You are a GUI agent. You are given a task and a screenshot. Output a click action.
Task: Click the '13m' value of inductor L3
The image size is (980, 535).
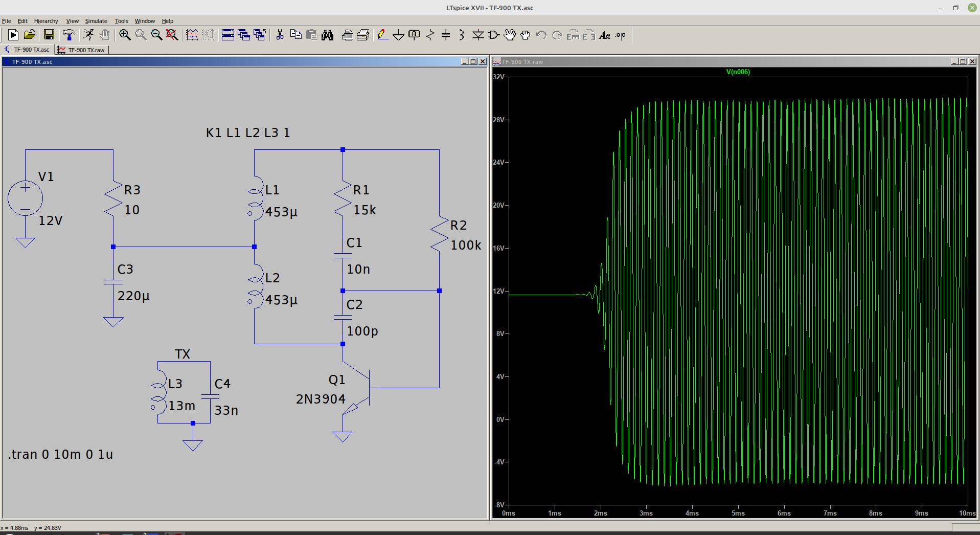coord(181,406)
